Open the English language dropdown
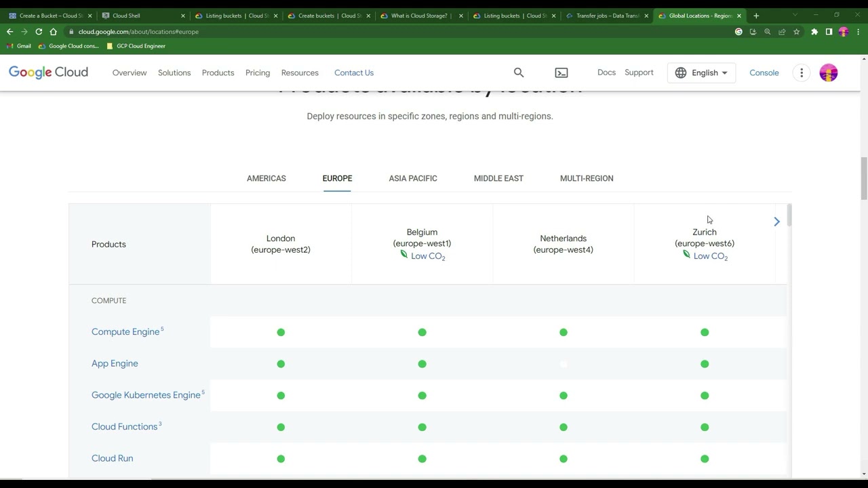868x488 pixels. (702, 73)
